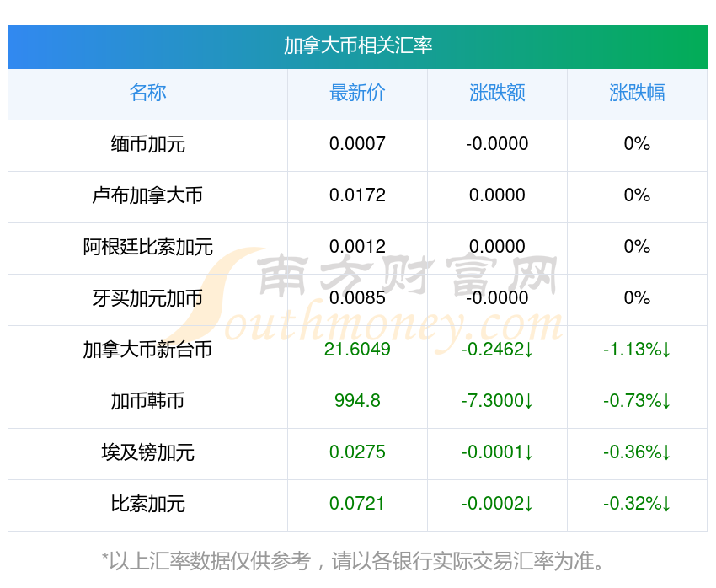Click the change amount -7.3000↓

pos(497,401)
